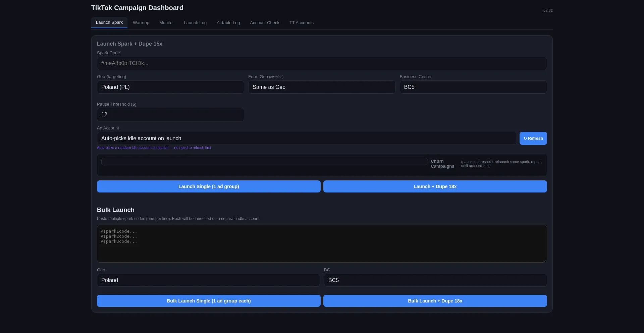Click the Launch Spark + Dupe 15x heading

click(129, 44)
